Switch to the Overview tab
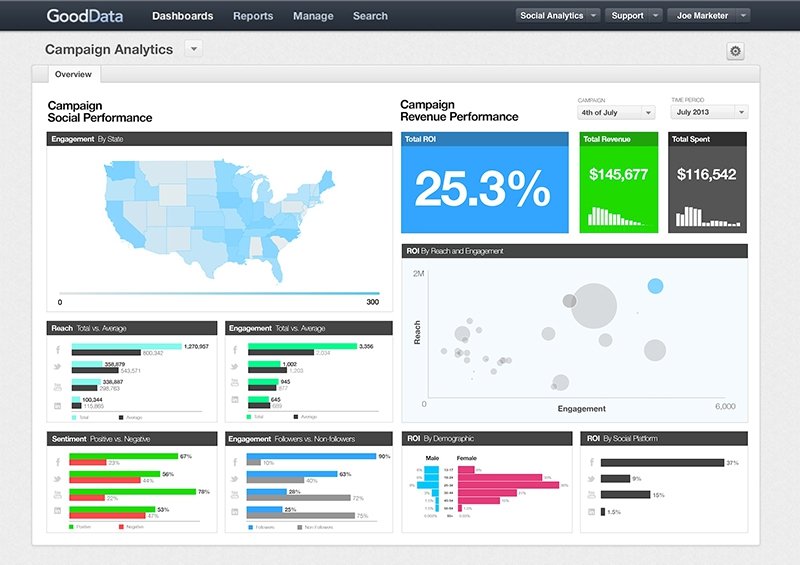The height and width of the screenshot is (565, 800). [x=73, y=75]
